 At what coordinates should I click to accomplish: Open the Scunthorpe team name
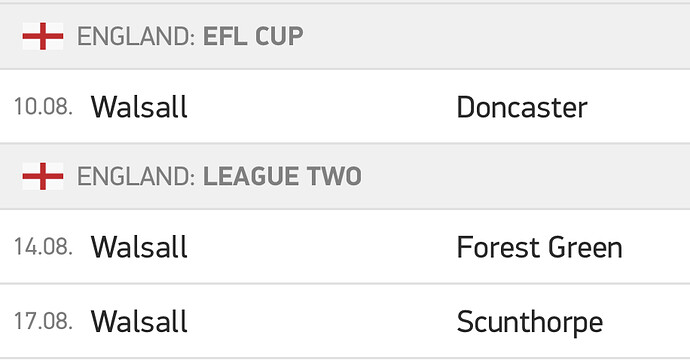[530, 323]
